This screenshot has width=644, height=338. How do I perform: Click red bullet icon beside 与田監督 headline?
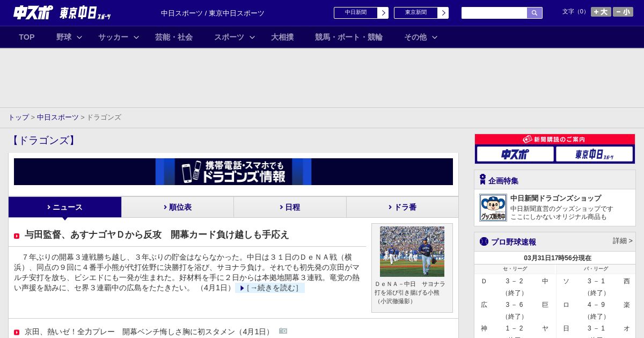pos(17,236)
